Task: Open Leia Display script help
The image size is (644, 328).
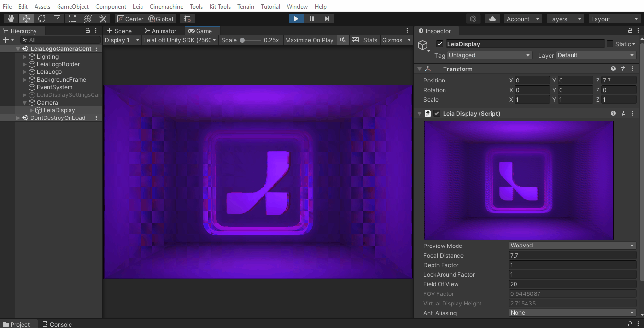Action: (613, 114)
